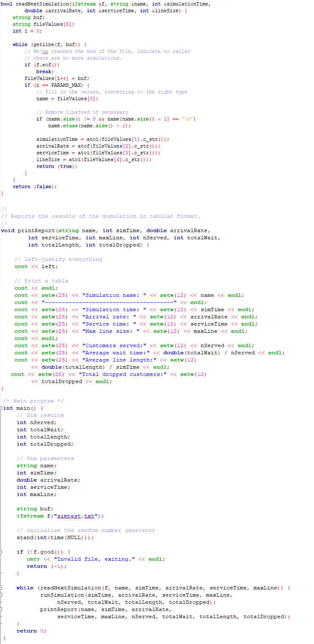Click the printReport function name in 'void printReport'
This screenshot has height=644, width=314.
coord(36,230)
